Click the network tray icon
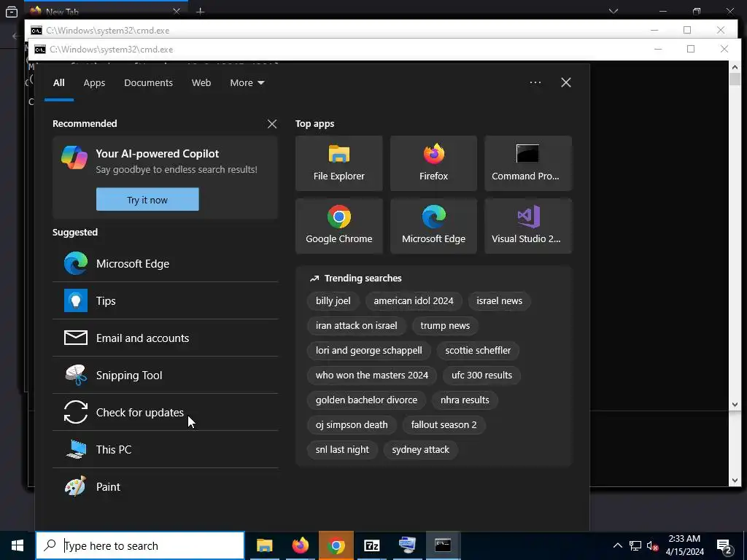747x560 pixels. point(635,545)
